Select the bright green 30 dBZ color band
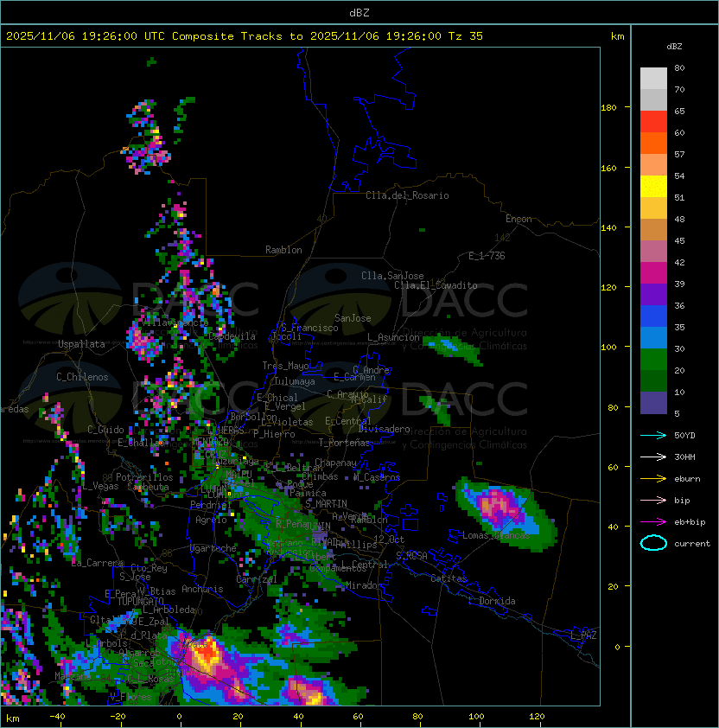 pyautogui.click(x=653, y=360)
